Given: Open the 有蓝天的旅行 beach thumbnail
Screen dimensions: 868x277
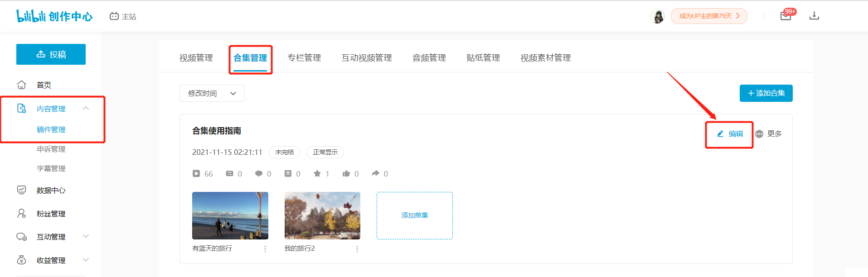Looking at the screenshot, I should pyautogui.click(x=230, y=215).
